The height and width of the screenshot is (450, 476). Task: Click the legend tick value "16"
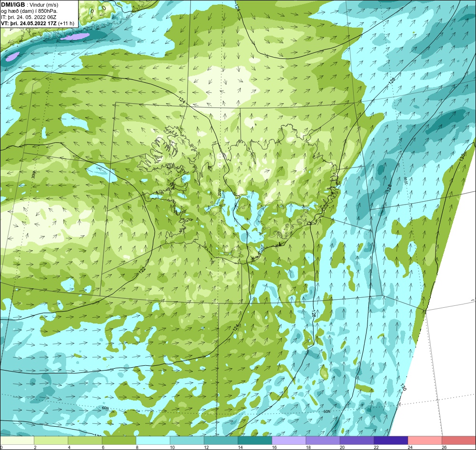274,447
